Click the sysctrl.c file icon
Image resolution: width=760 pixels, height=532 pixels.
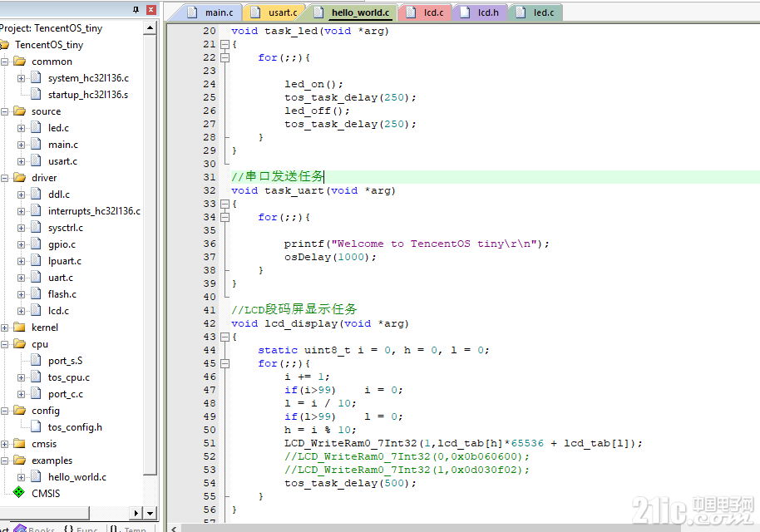[x=36, y=227]
